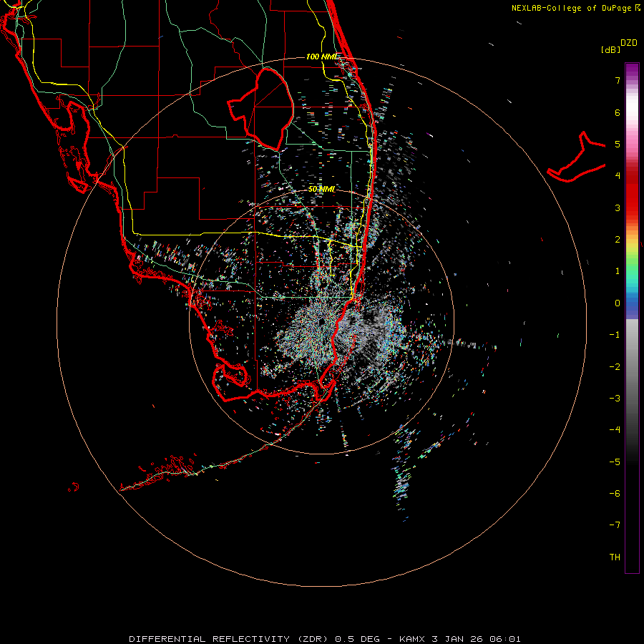The width and height of the screenshot is (644, 644).
Task: Select the 100 NMI range ring label
Action: point(321,57)
